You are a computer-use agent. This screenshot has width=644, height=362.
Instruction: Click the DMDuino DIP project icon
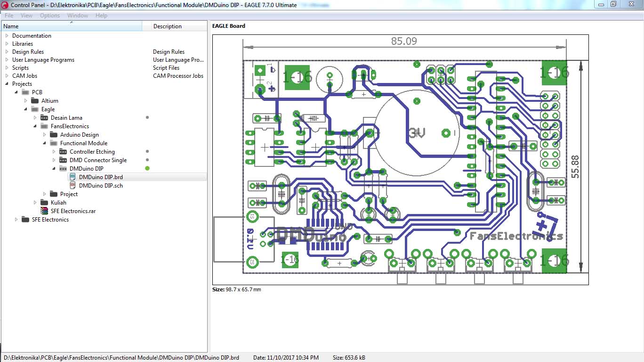63,168
